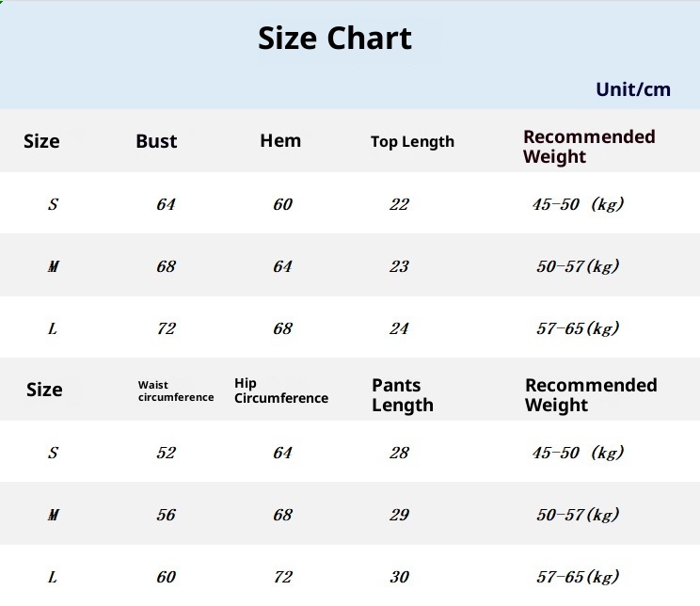The height and width of the screenshot is (606, 700).
Task: Click the Unit/cm label
Action: [632, 89]
